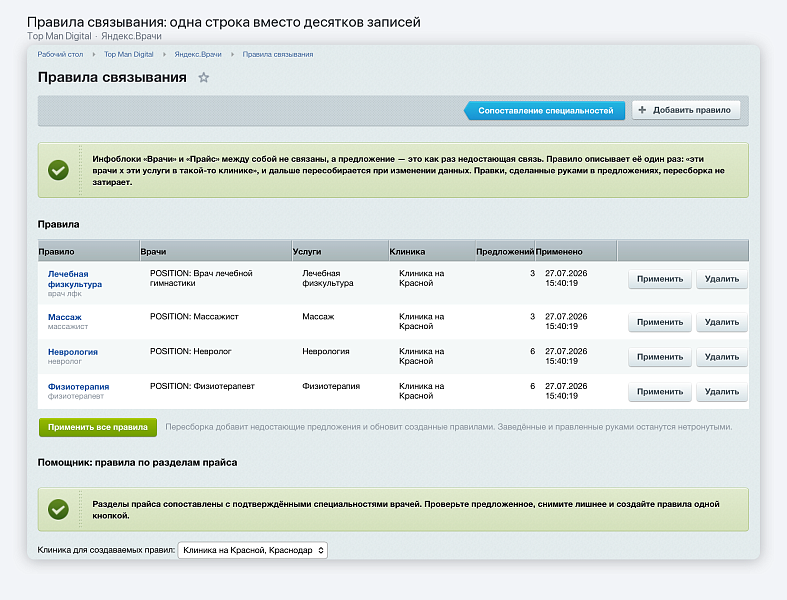The width and height of the screenshot is (787, 600).
Task: Apply the Лечебная физкультура rule
Action: [660, 279]
